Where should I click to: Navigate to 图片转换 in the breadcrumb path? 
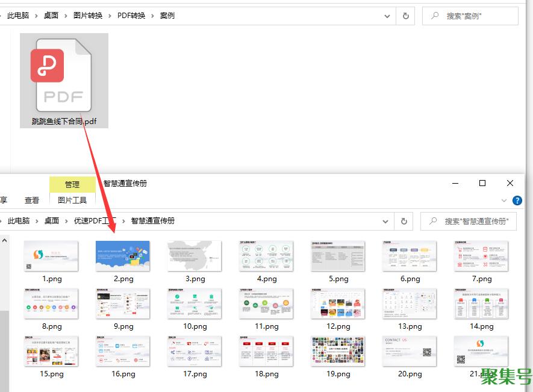(87, 16)
